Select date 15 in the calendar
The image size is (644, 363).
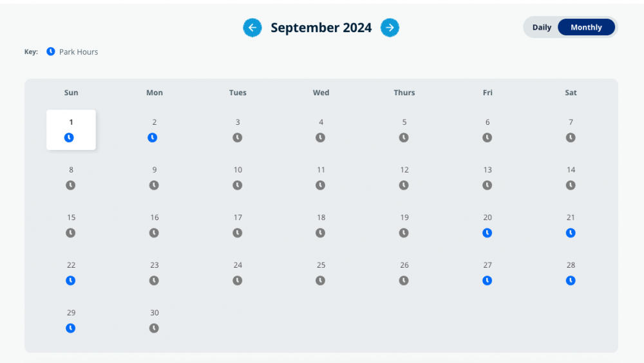(71, 218)
